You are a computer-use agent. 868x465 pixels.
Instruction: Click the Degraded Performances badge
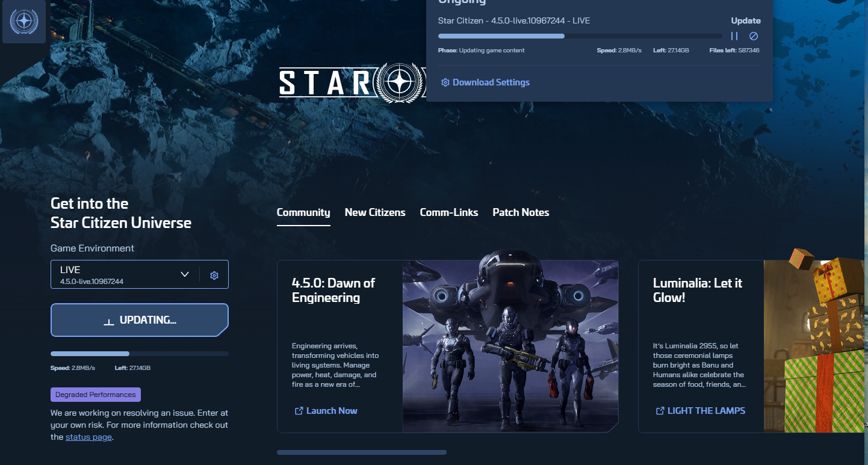point(96,395)
